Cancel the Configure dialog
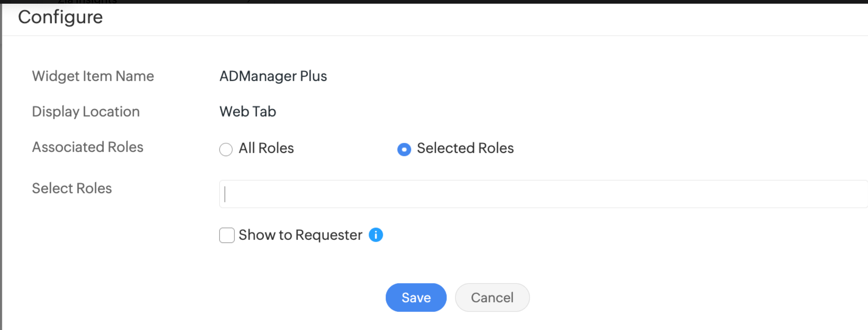 [492, 298]
